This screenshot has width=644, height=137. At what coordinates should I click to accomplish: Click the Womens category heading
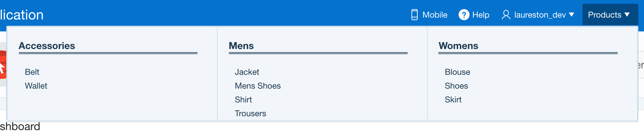pyautogui.click(x=458, y=46)
